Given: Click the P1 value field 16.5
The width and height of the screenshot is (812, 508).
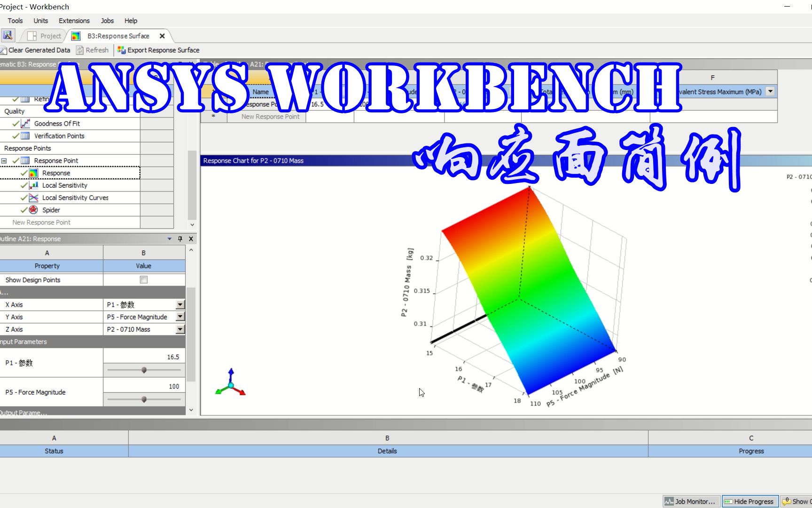Looking at the screenshot, I should pyautogui.click(x=144, y=357).
